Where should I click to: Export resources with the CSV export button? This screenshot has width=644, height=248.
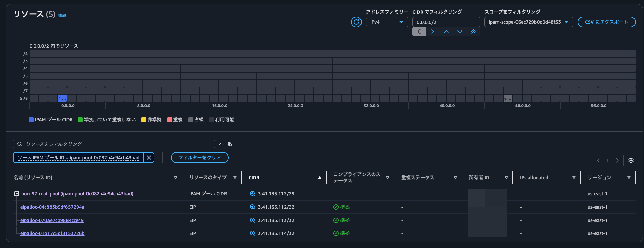pos(606,22)
